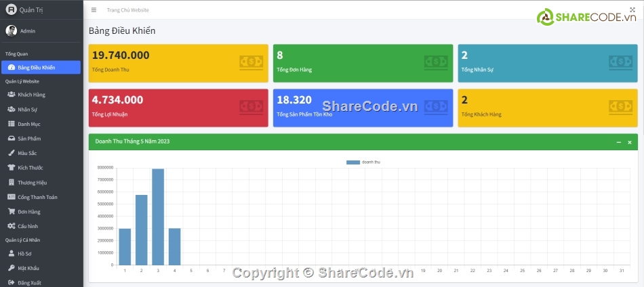Click the Cổng Thanh Toán card icon
This screenshot has height=287, width=644.
[x=11, y=197]
